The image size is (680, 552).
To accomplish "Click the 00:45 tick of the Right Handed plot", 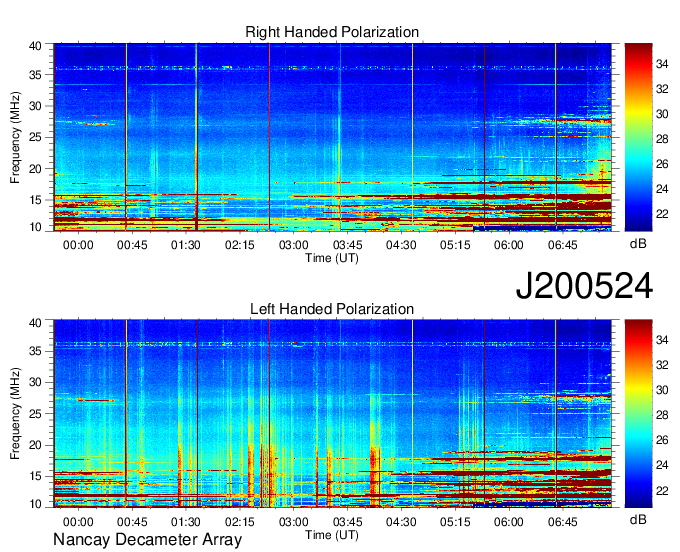I will point(132,245).
